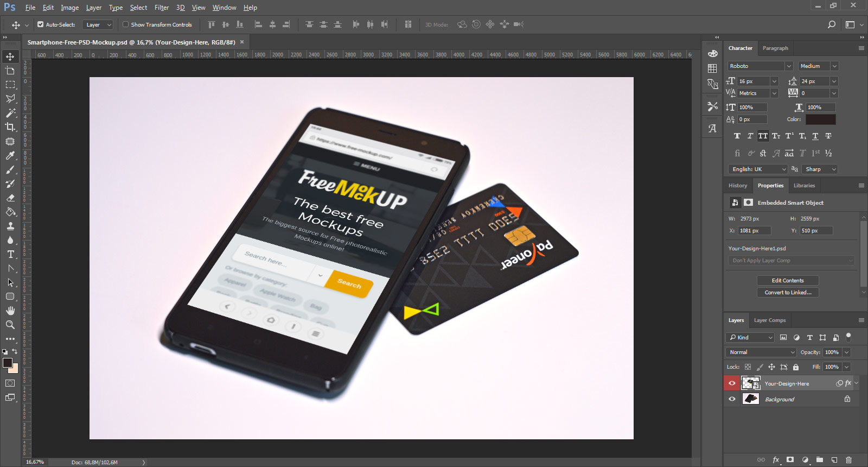Select the Polygonal Lasso tool

[x=10, y=99]
